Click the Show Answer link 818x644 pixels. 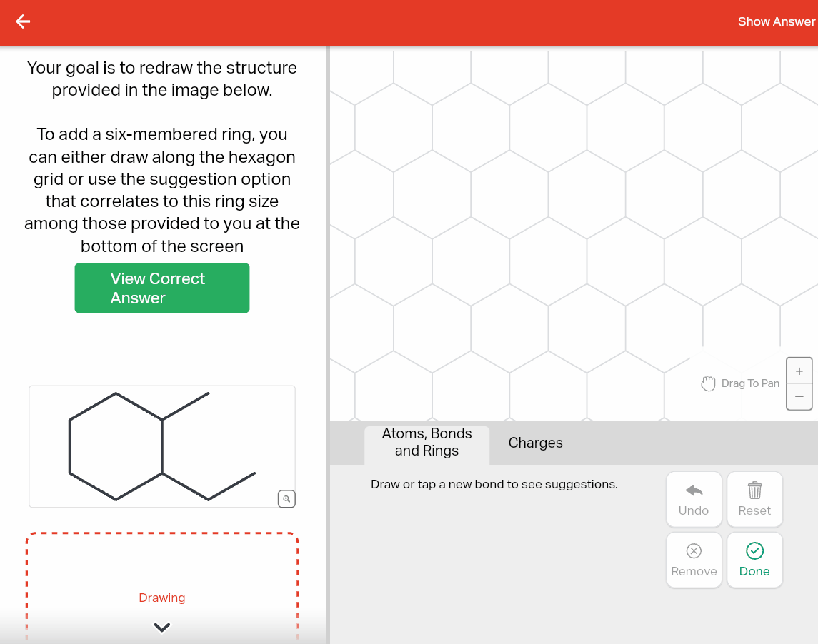point(776,21)
